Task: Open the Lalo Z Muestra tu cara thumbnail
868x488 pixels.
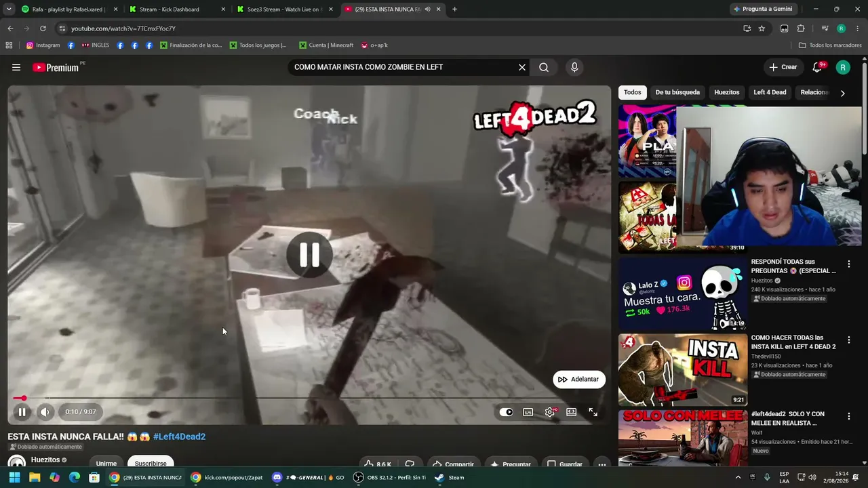Action: click(x=683, y=294)
